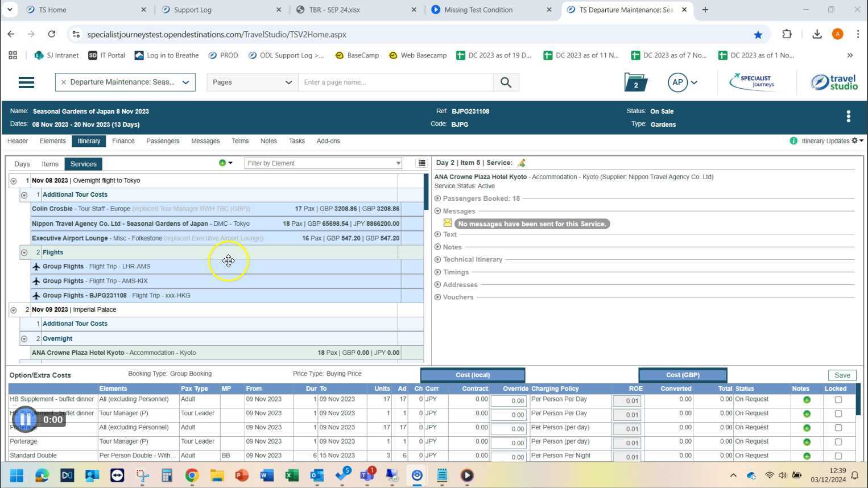The width and height of the screenshot is (868, 488).
Task: Click the envelope messages icon
Action: tap(448, 223)
